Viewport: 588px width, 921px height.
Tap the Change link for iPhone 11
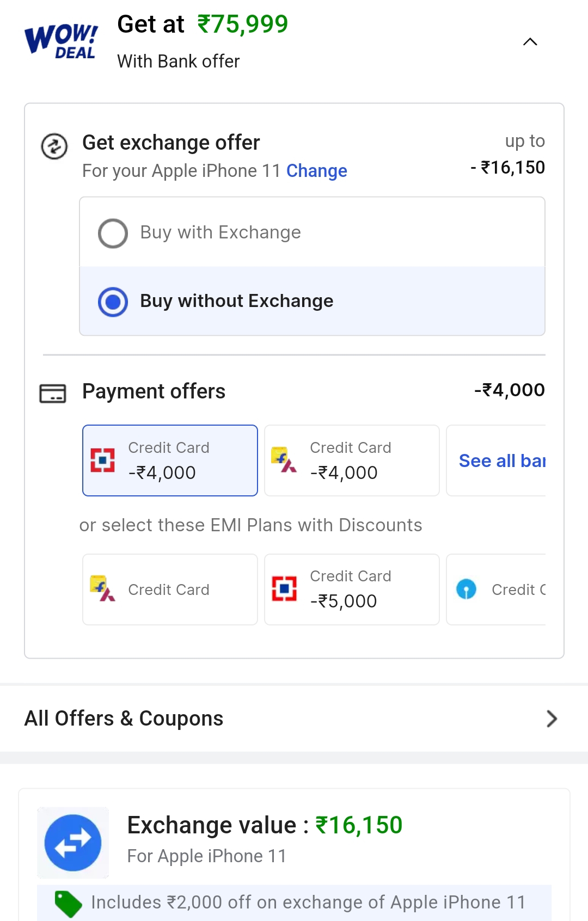[x=316, y=171]
